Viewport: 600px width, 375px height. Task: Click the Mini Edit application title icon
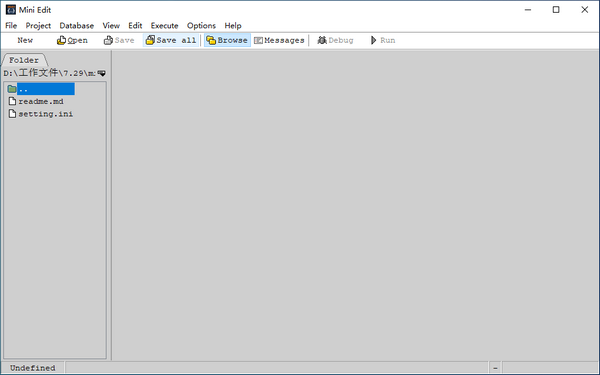[11, 10]
